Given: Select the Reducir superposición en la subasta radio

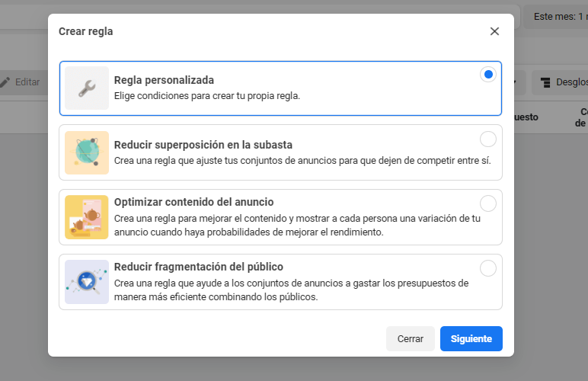Looking at the screenshot, I should click(488, 139).
